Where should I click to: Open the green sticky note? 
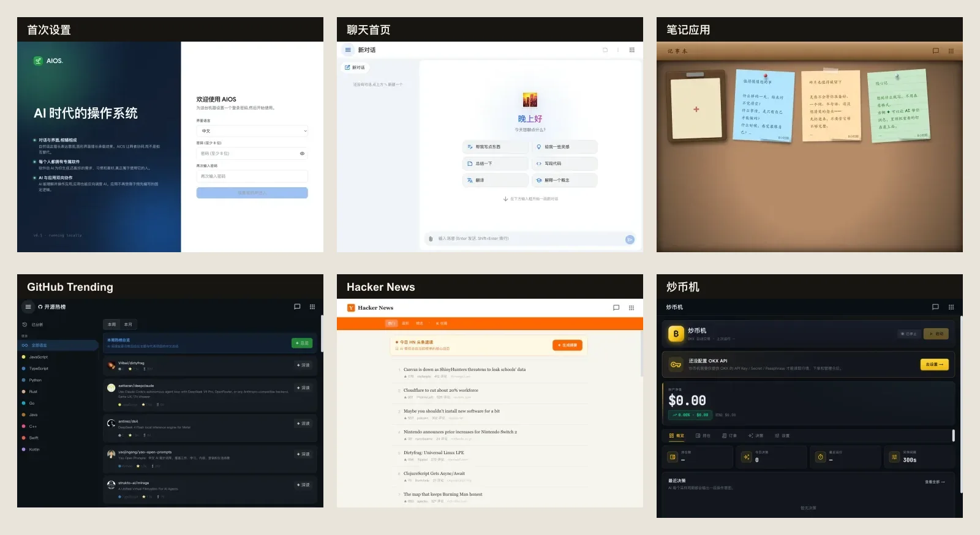click(899, 105)
